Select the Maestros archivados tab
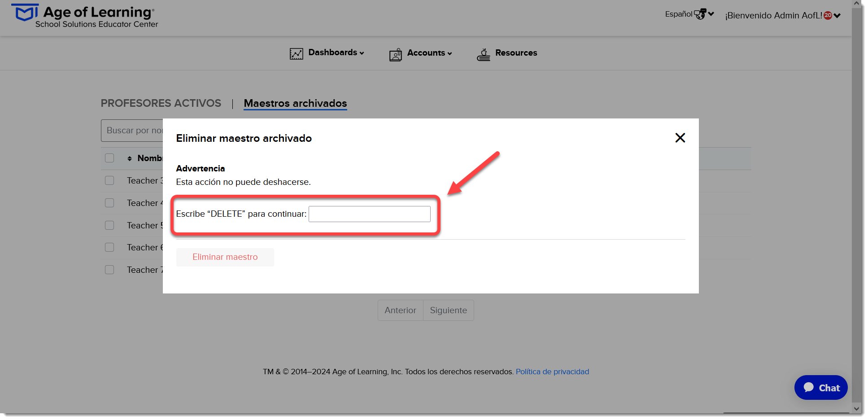The image size is (868, 420). point(295,103)
